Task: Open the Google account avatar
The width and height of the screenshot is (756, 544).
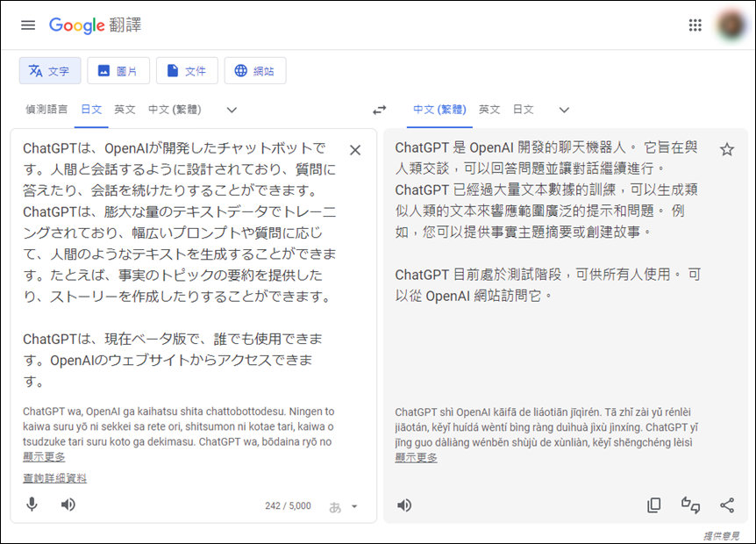Action: click(731, 25)
